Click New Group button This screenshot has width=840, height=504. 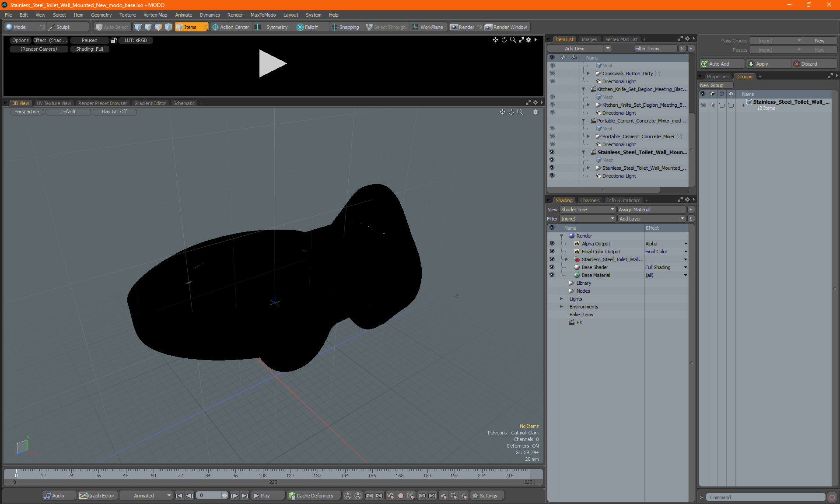(x=715, y=85)
